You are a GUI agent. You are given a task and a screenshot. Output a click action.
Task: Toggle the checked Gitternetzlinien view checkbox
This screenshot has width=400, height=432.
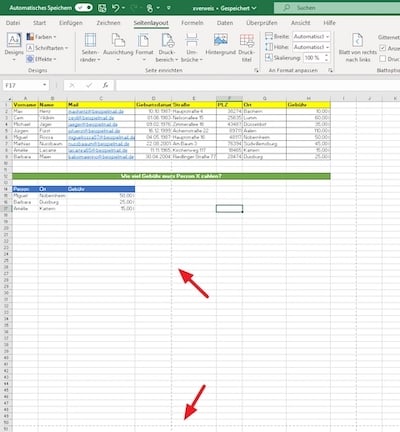point(383,48)
